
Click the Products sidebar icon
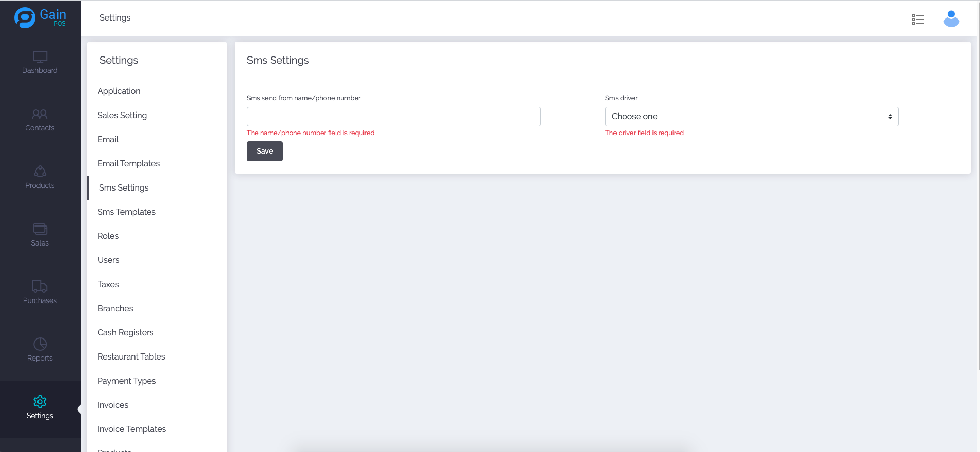click(x=40, y=172)
